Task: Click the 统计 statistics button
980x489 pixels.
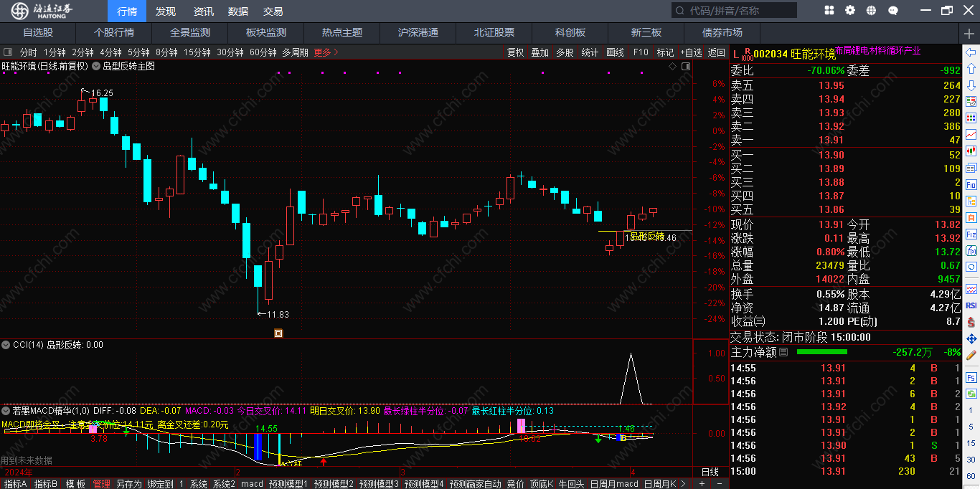Action: point(590,52)
